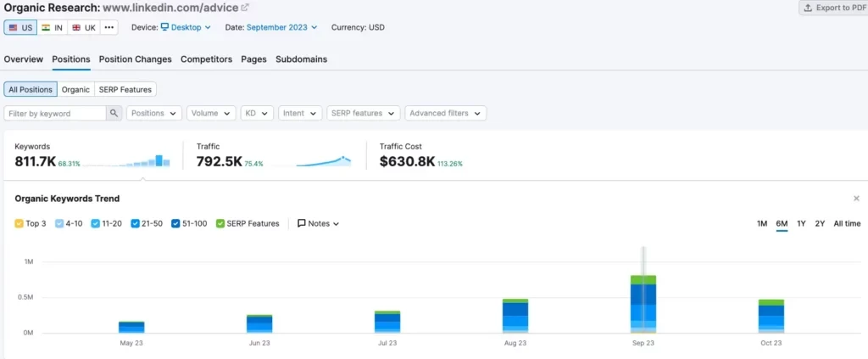Set chart range to 1Y
The image size is (868, 359).
coord(801,224)
